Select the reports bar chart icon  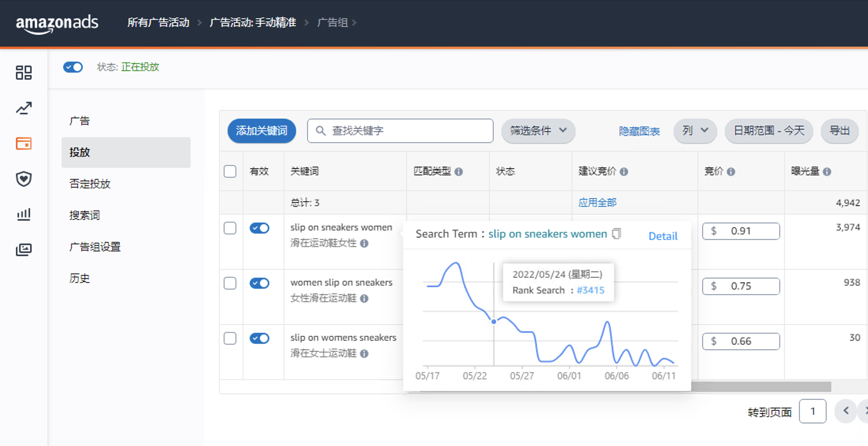[x=24, y=214]
